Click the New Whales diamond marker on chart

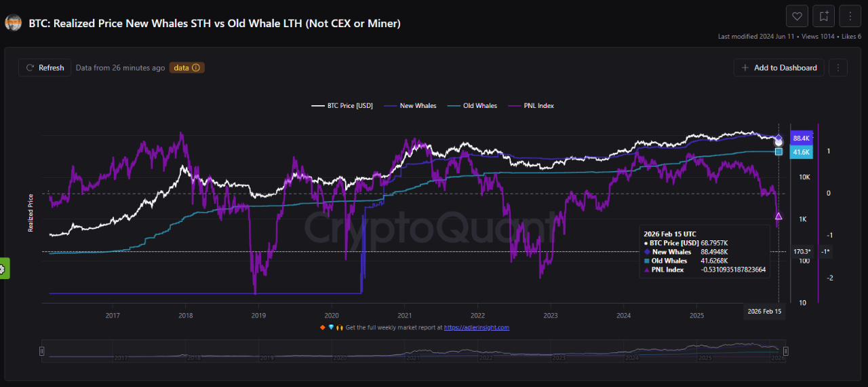(x=778, y=139)
